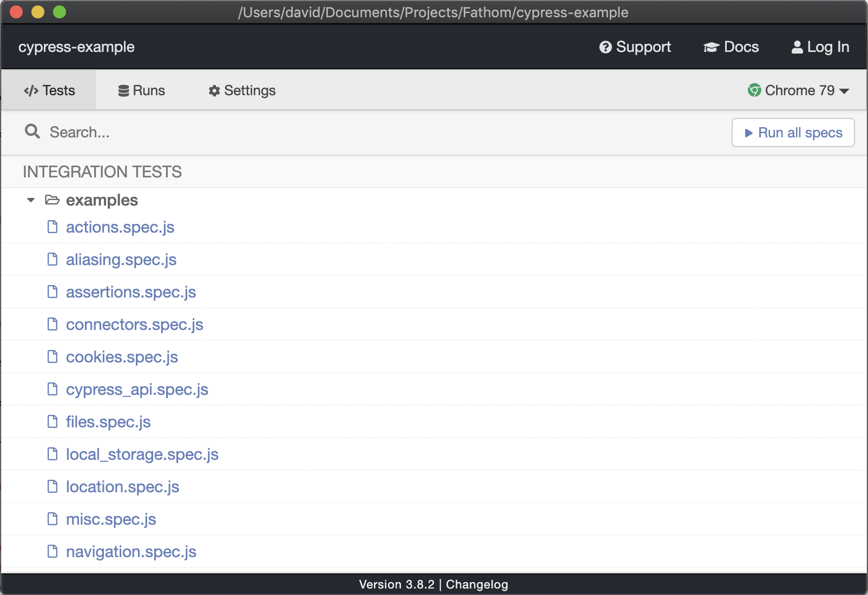The width and height of the screenshot is (868, 595).
Task: Click the Docs graduation cap icon
Action: coord(711,48)
